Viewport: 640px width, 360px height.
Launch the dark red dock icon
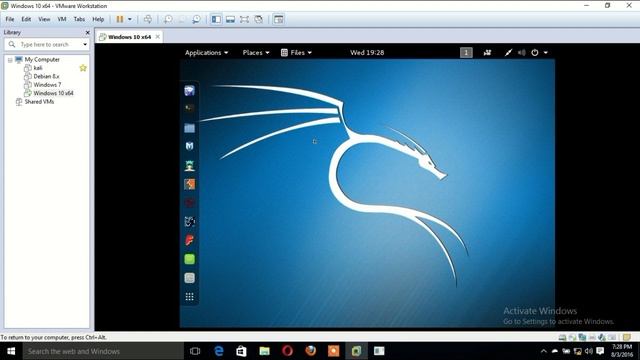(x=189, y=203)
